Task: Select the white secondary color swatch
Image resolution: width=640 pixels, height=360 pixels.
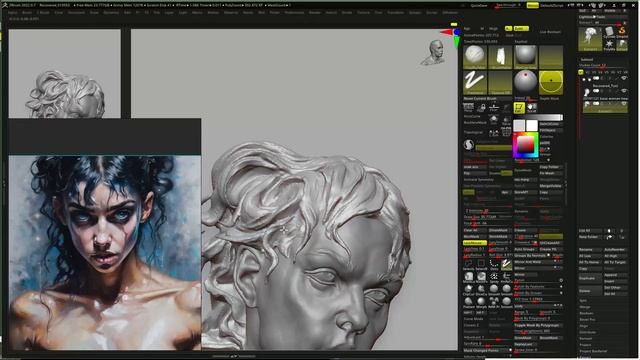Action: coord(532,125)
